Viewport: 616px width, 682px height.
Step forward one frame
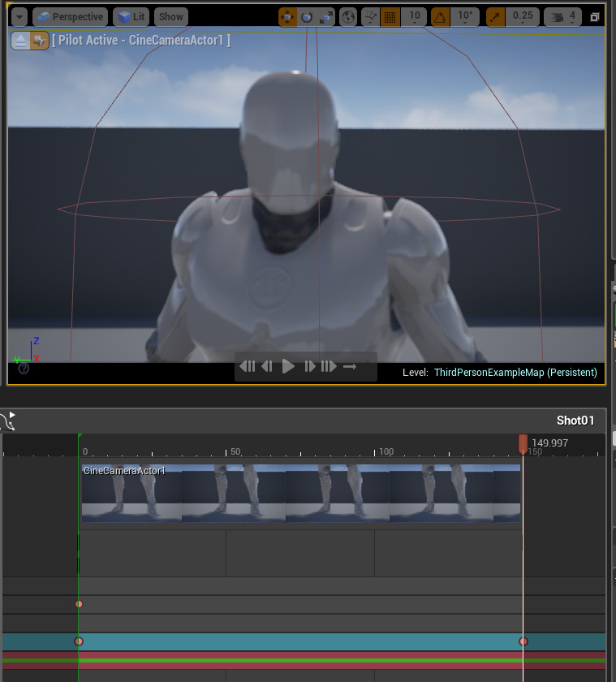pos(309,367)
